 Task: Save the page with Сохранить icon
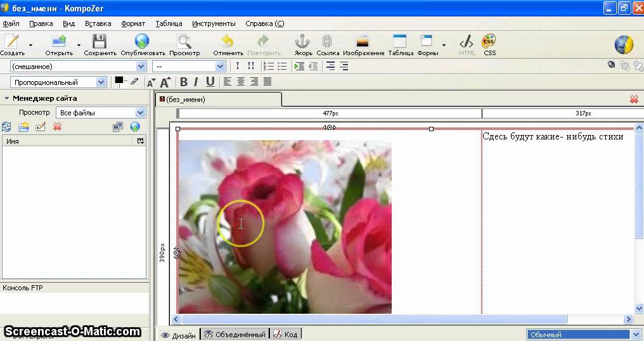100,41
